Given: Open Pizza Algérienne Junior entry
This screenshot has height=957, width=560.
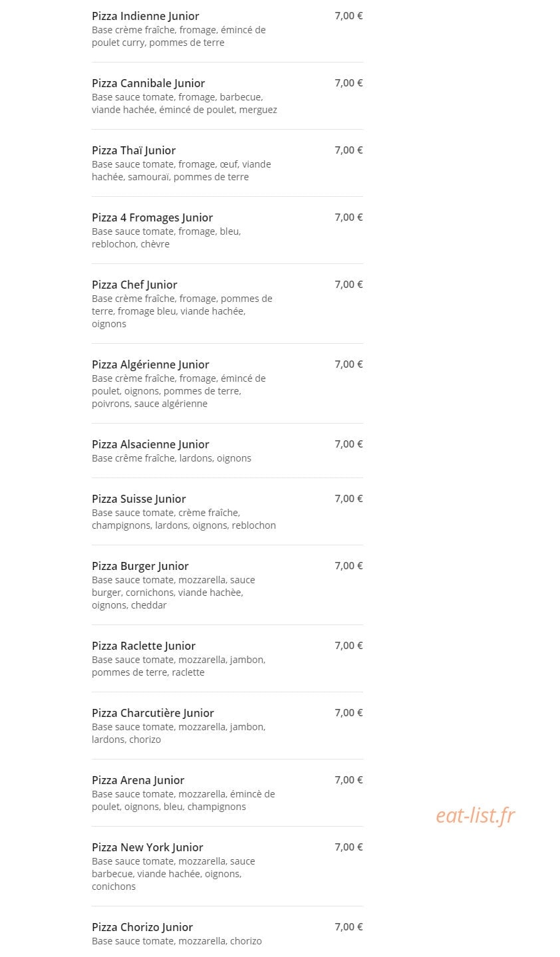Looking at the screenshot, I should tap(150, 364).
